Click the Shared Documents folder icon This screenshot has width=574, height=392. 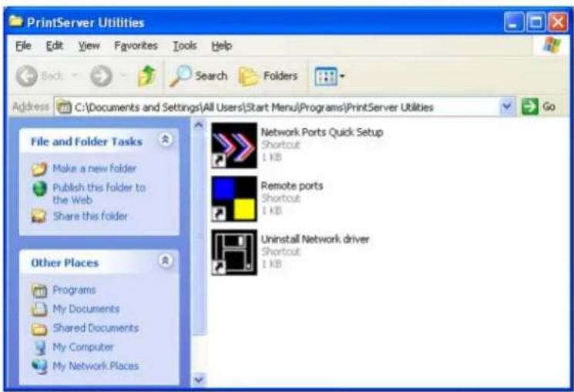tap(39, 329)
